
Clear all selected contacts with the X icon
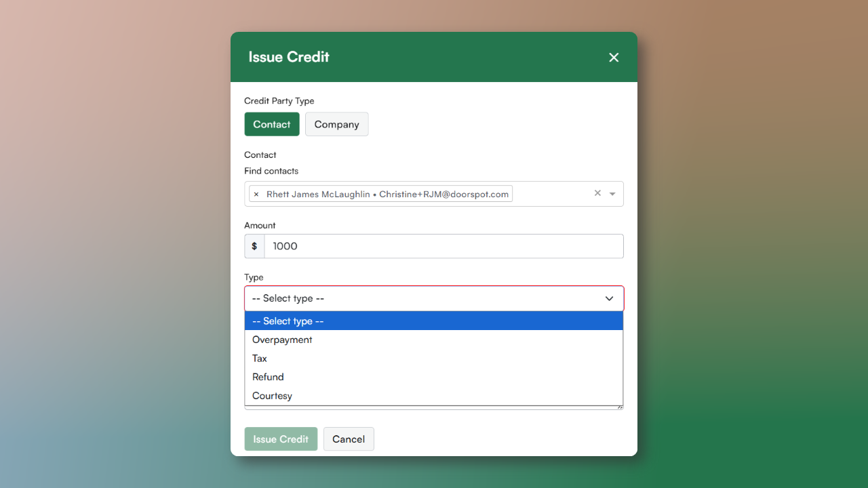click(597, 193)
